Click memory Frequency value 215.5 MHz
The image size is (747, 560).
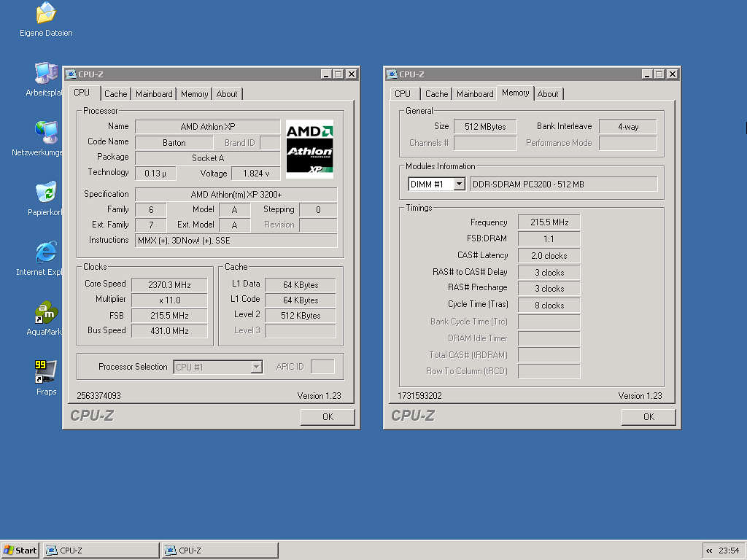(549, 222)
